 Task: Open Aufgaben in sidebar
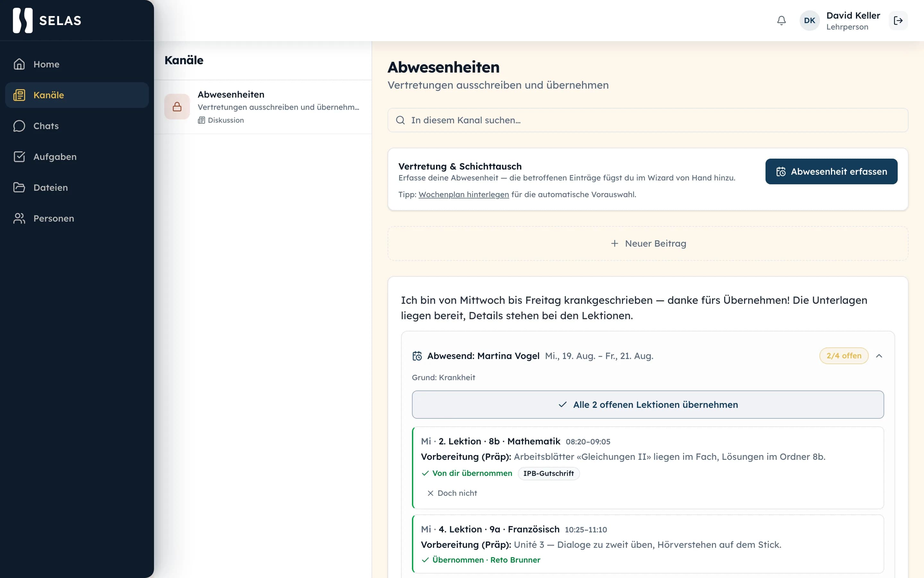(77, 157)
